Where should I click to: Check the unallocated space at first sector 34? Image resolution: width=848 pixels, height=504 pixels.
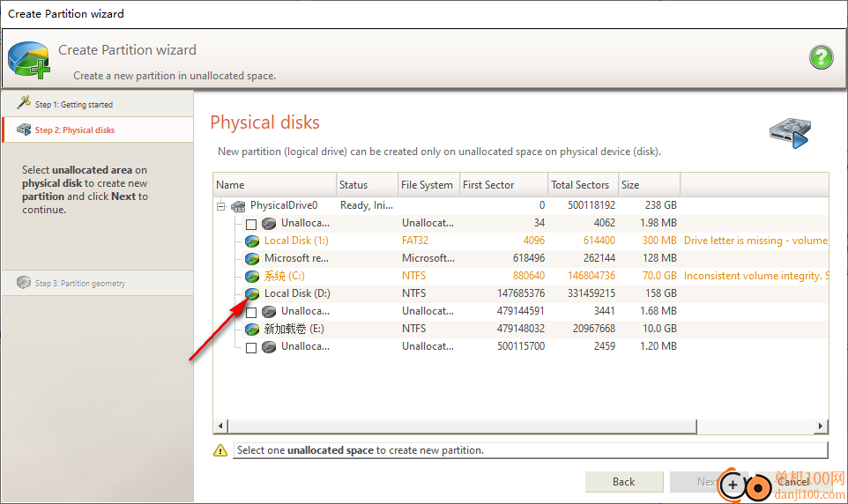coord(251,224)
